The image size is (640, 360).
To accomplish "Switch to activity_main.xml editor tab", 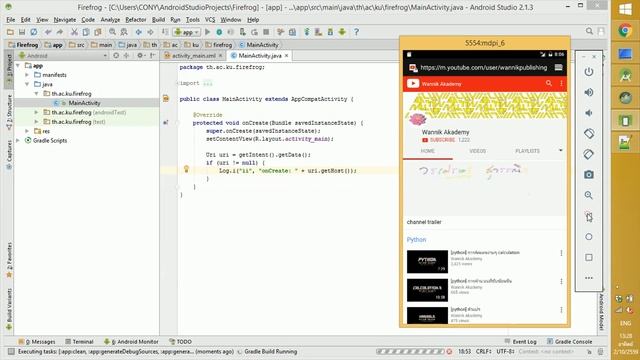I will tap(193, 56).
